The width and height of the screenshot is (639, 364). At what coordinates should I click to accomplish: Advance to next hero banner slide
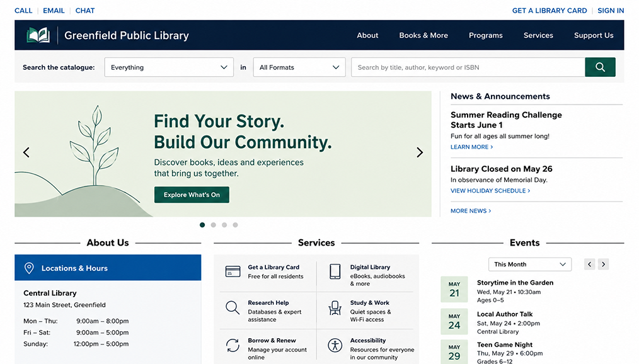click(x=419, y=152)
